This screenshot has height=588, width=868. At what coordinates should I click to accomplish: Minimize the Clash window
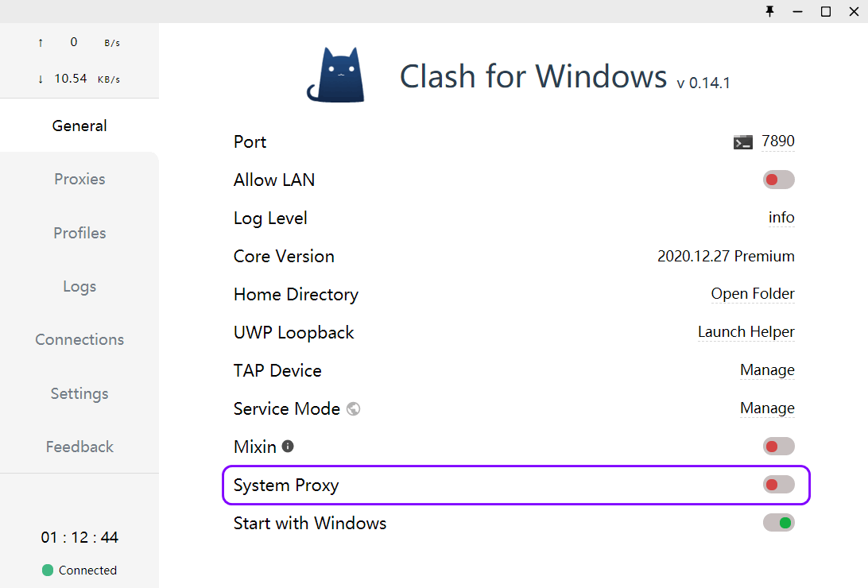pyautogui.click(x=797, y=11)
